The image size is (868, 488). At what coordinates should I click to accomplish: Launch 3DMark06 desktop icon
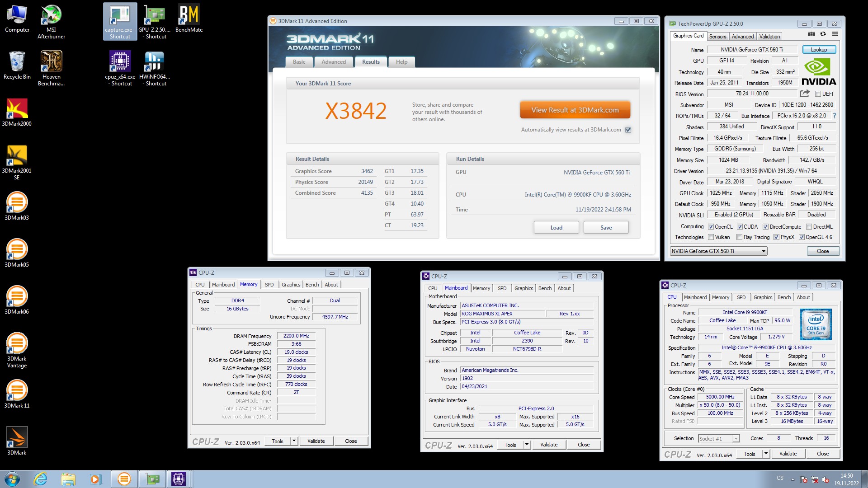coord(17,300)
